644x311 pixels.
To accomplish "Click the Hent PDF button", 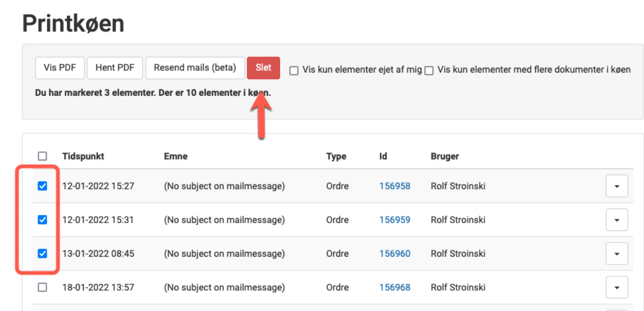I will click(x=115, y=68).
